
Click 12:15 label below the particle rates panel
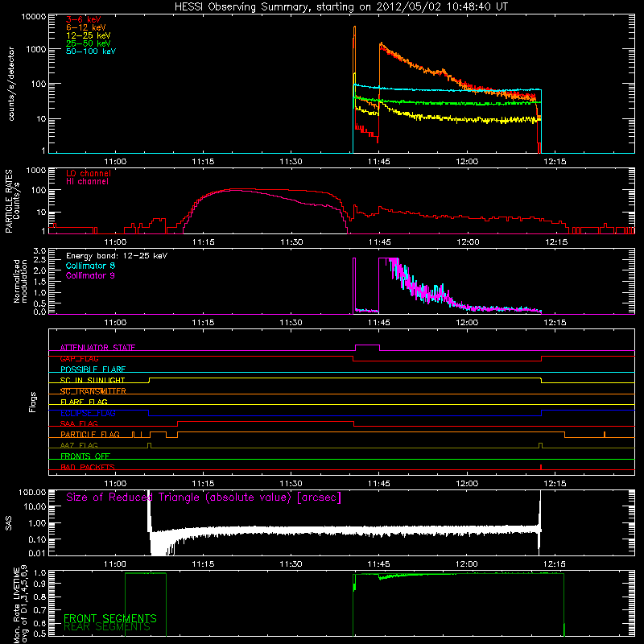click(556, 242)
